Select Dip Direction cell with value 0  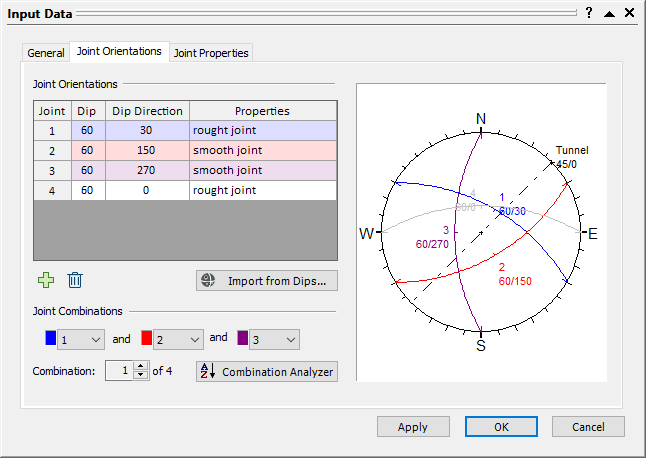pyautogui.click(x=147, y=190)
